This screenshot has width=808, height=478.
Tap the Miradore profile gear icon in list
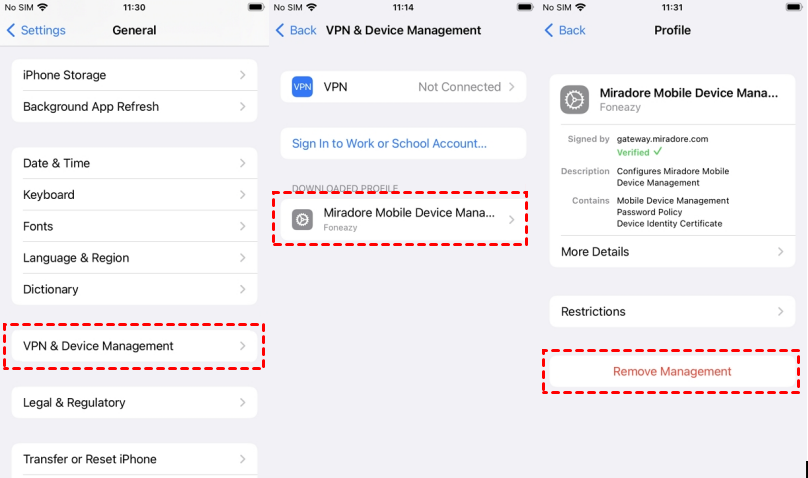pos(302,219)
